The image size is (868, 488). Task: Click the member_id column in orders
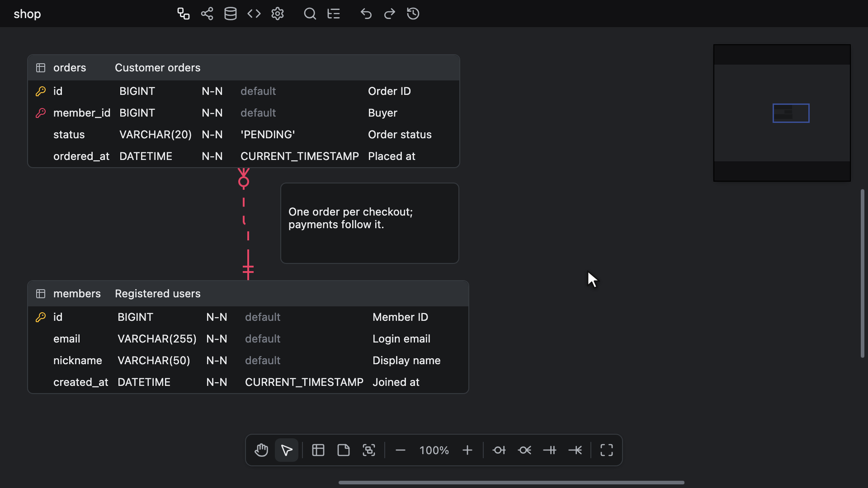[x=244, y=113]
